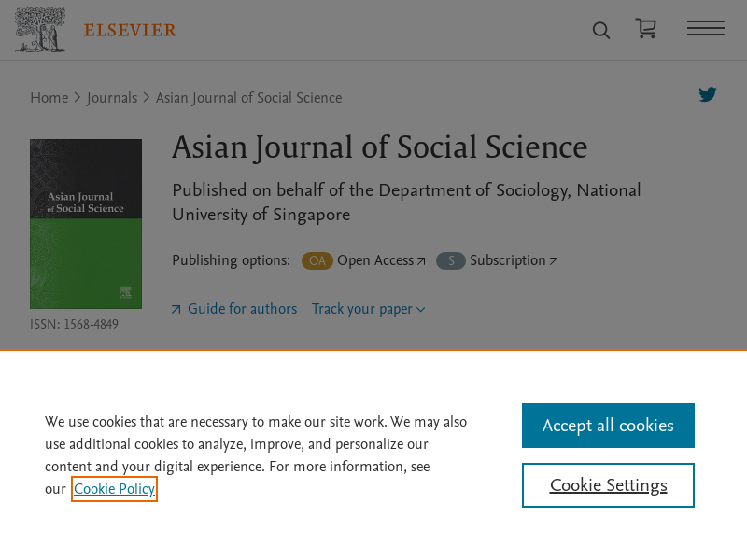Click the journal cover thumbnail
The image size is (747, 560).
coord(86,224)
